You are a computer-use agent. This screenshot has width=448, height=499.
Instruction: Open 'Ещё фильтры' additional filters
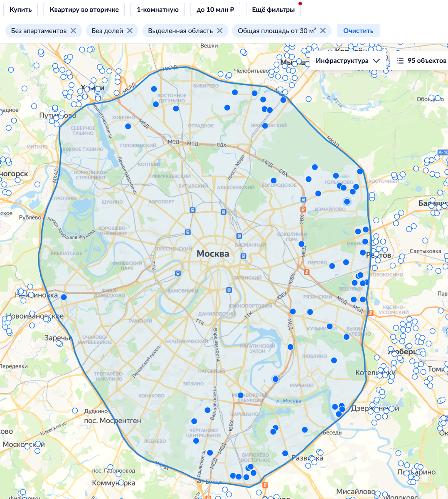coord(273,10)
